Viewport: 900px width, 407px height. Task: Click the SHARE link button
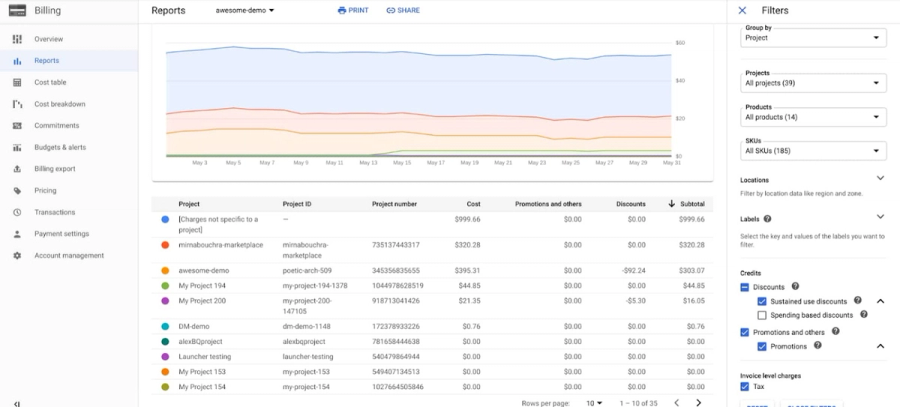pyautogui.click(x=403, y=10)
